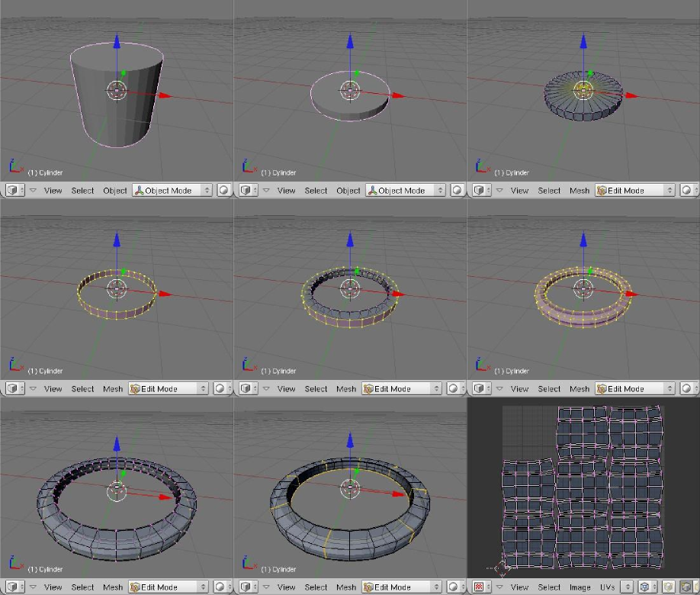
Task: Click the draw type shading icon in middle-right viewport
Action: coord(688,388)
